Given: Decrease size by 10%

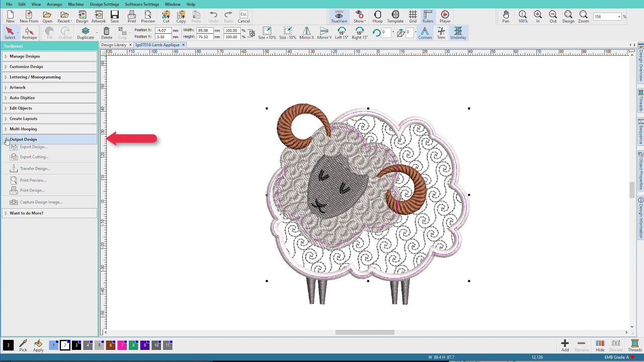Looking at the screenshot, I should pyautogui.click(x=288, y=34).
